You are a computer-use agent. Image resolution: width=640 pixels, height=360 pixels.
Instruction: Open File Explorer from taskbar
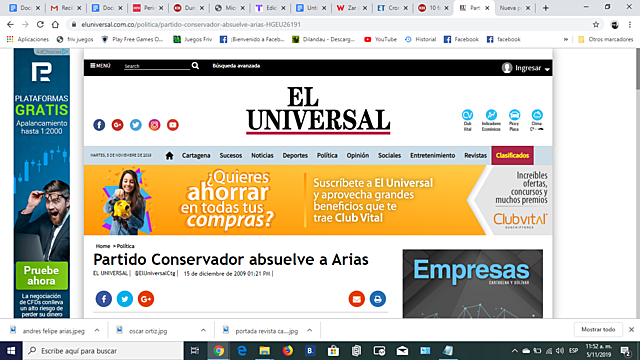(264, 351)
